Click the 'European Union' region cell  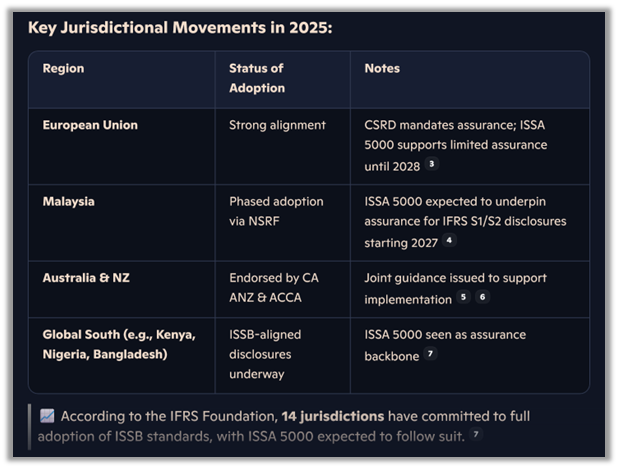[90, 126]
